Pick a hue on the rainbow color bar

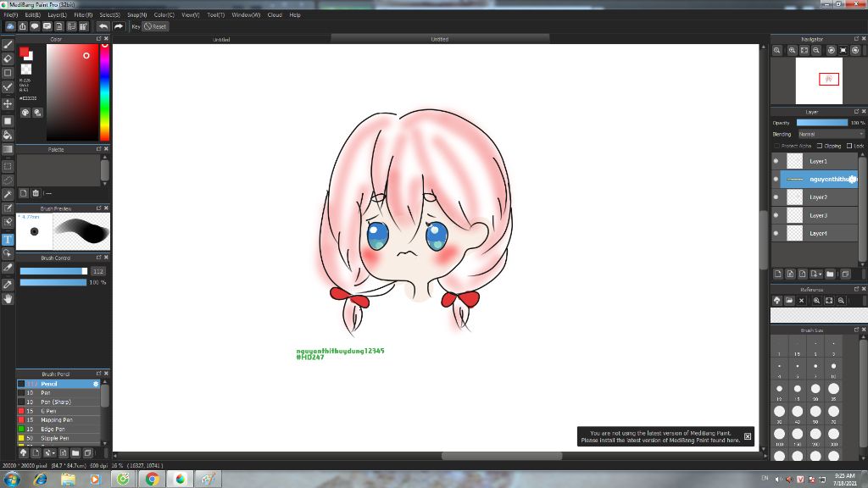104,91
